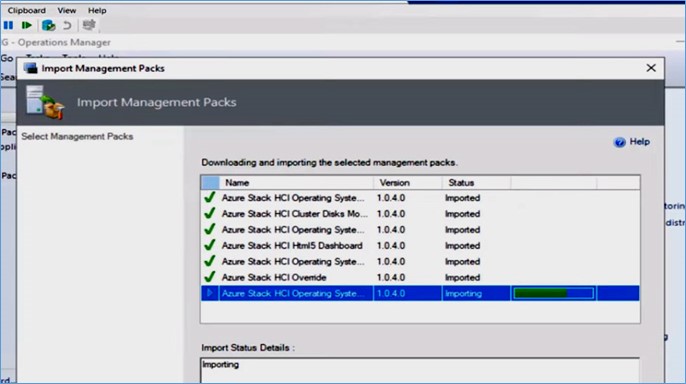This screenshot has height=384, width=686.
Task: Close the Import Management Packs dialog
Action: tap(651, 68)
